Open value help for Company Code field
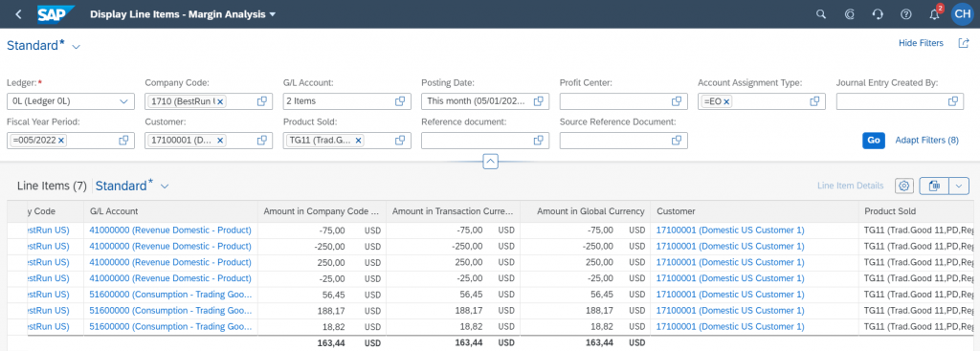Screen dimensions: 980x351 [262, 101]
